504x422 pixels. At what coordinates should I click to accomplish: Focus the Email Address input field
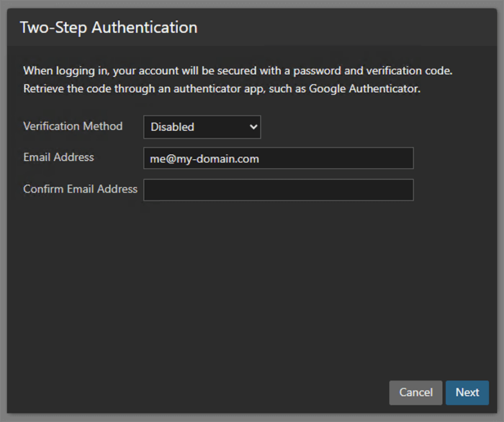pyautogui.click(x=278, y=158)
